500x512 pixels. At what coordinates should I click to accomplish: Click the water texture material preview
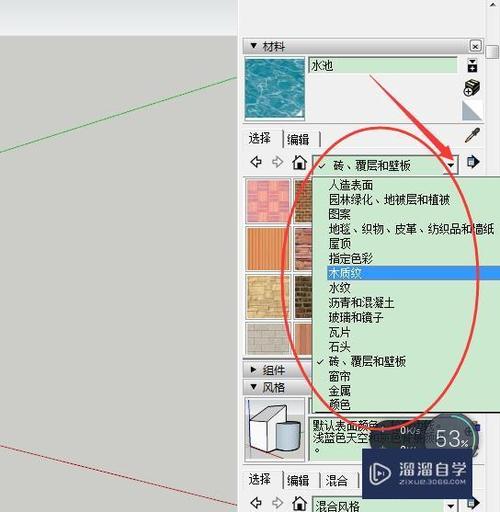(275, 88)
